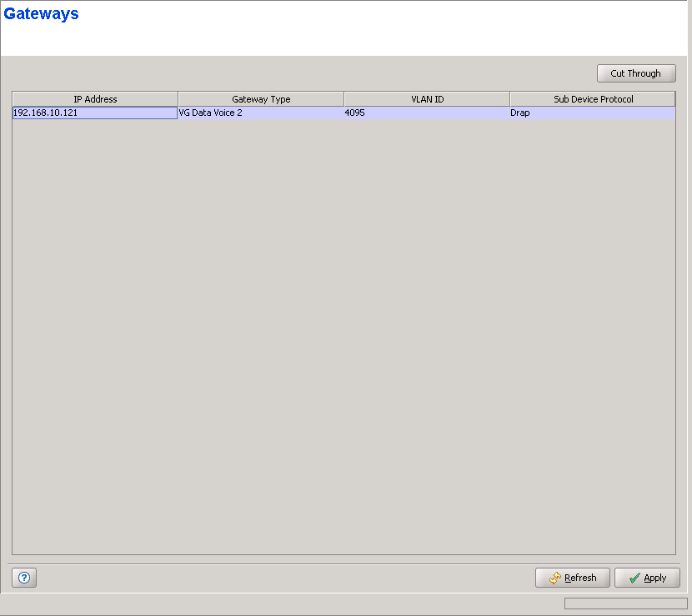Click divider between VLAN ID and Sub Device Protocol
The image size is (692, 616).
(509, 99)
